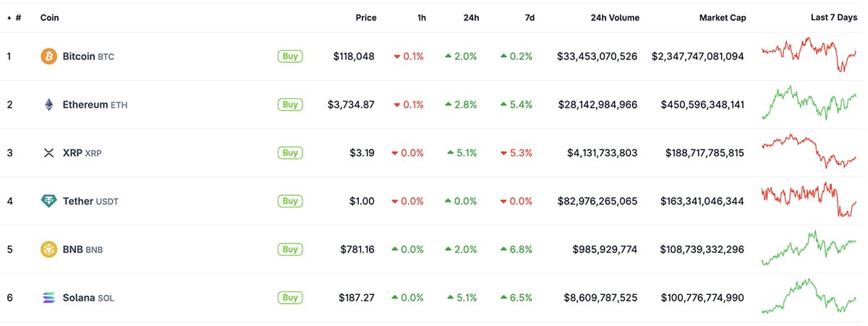Image resolution: width=868 pixels, height=326 pixels.
Task: Click the Tether logo icon
Action: [48, 201]
